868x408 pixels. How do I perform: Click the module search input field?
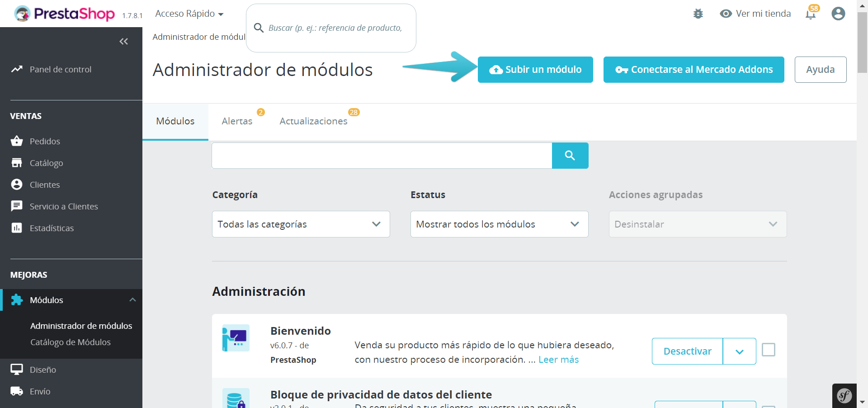coord(382,156)
